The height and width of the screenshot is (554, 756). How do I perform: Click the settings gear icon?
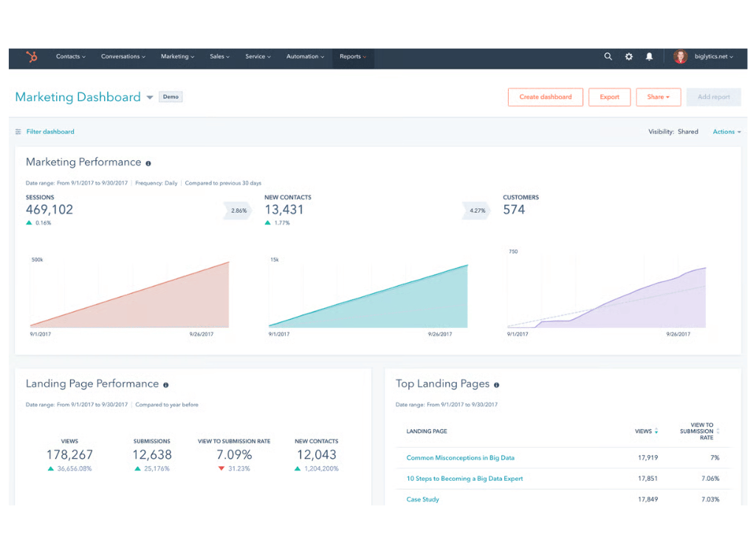pos(628,56)
